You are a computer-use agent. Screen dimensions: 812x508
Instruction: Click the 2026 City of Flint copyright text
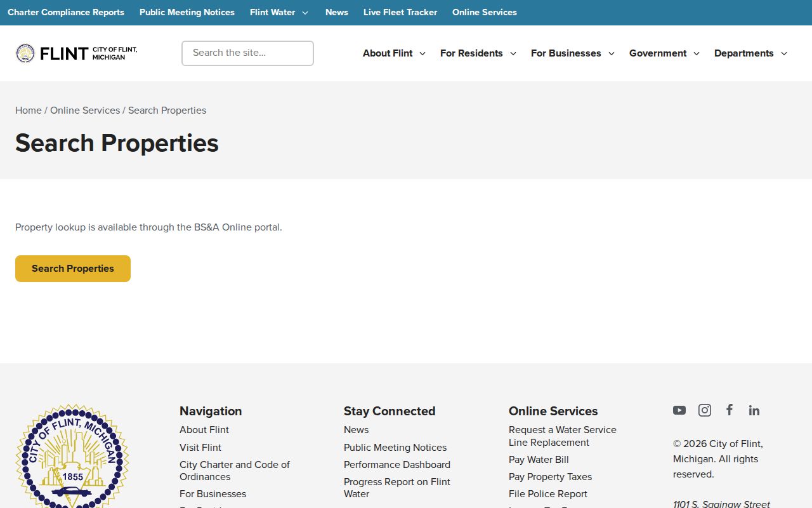pos(718,459)
